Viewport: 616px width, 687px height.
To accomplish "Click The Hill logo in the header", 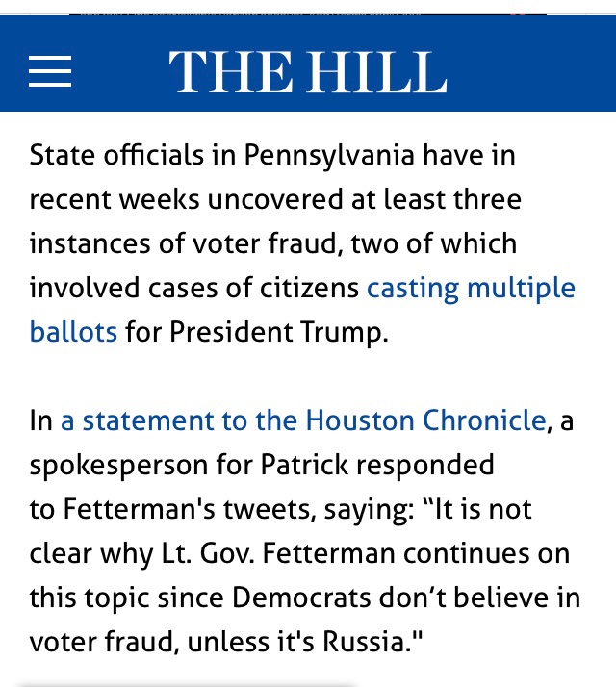I will pos(308,71).
